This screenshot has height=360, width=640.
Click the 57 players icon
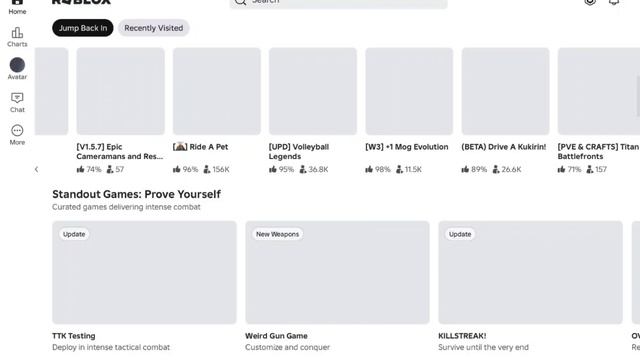(110, 169)
